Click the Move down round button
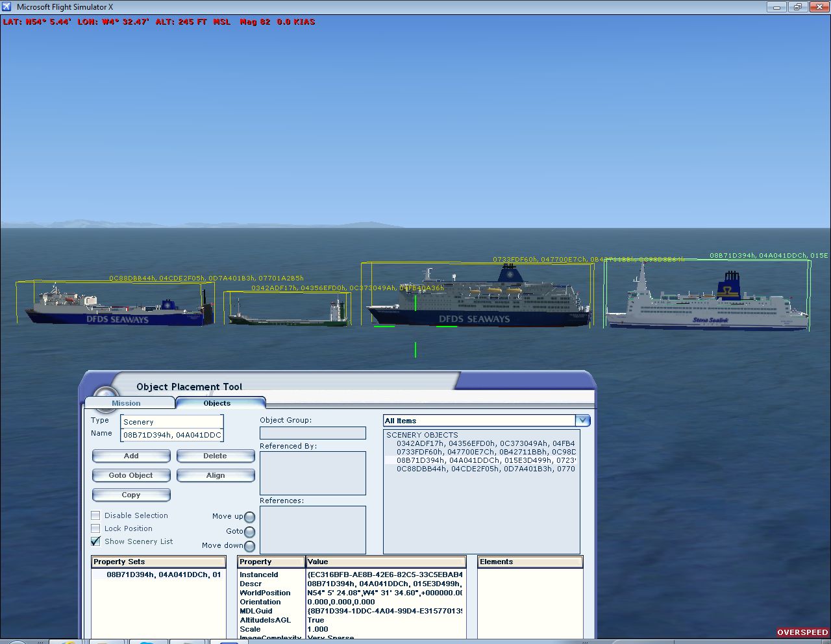 click(x=249, y=547)
